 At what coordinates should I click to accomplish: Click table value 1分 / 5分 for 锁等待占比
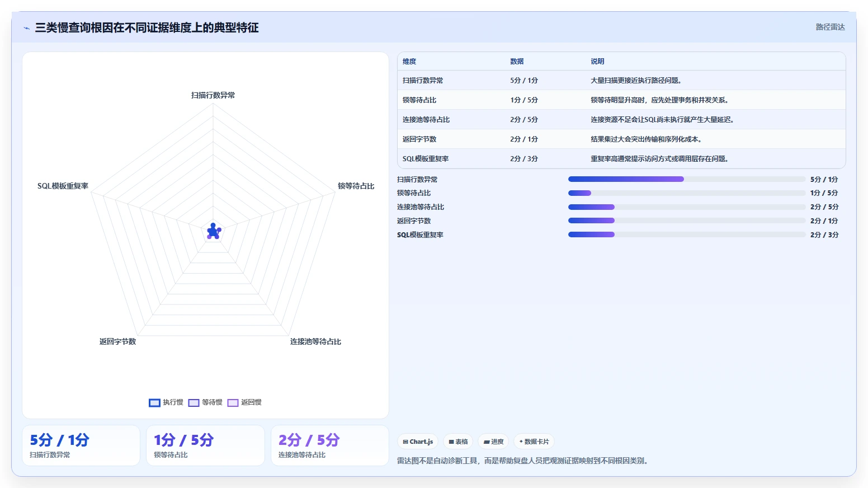524,100
